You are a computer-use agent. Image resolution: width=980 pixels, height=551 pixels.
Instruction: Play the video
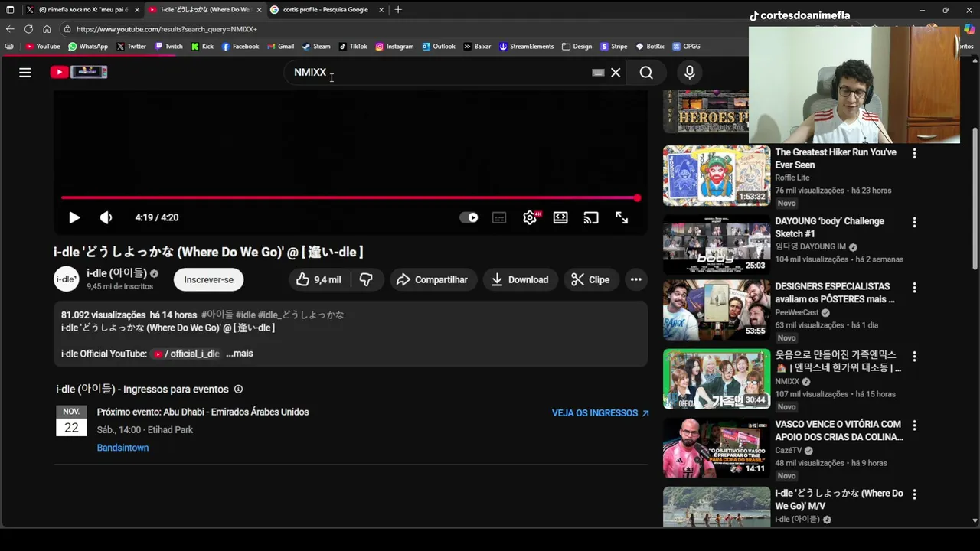click(74, 217)
